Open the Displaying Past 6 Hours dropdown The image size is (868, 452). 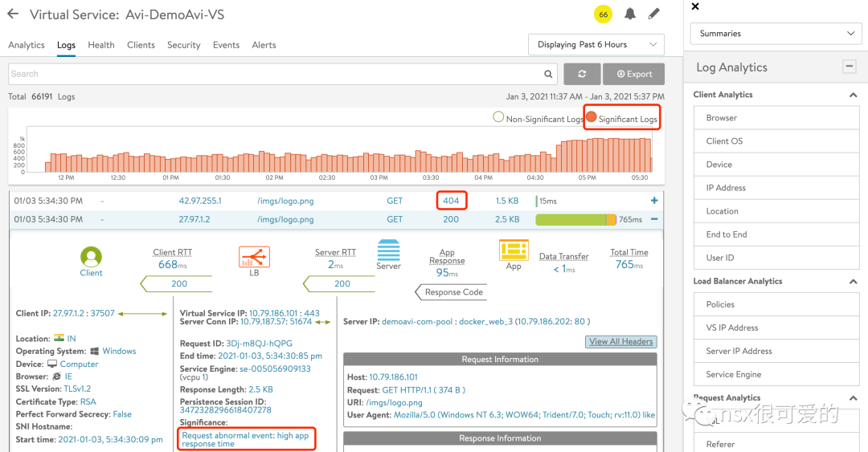coord(596,45)
